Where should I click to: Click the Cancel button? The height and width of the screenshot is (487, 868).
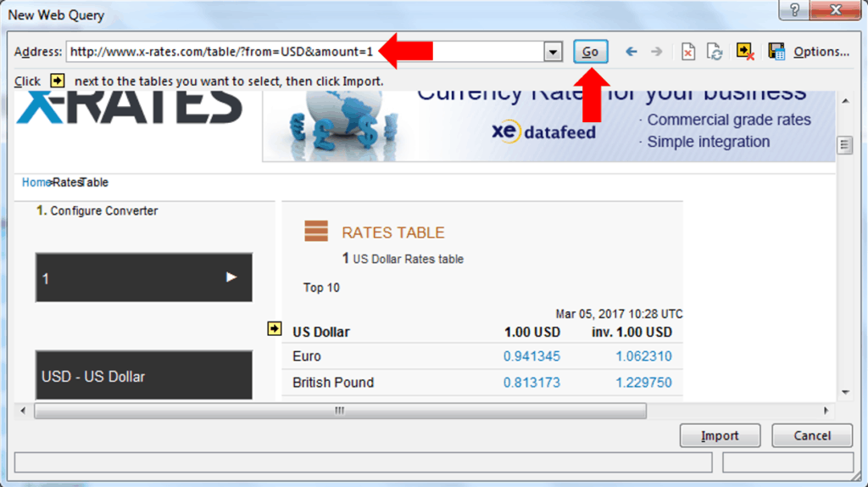point(812,436)
